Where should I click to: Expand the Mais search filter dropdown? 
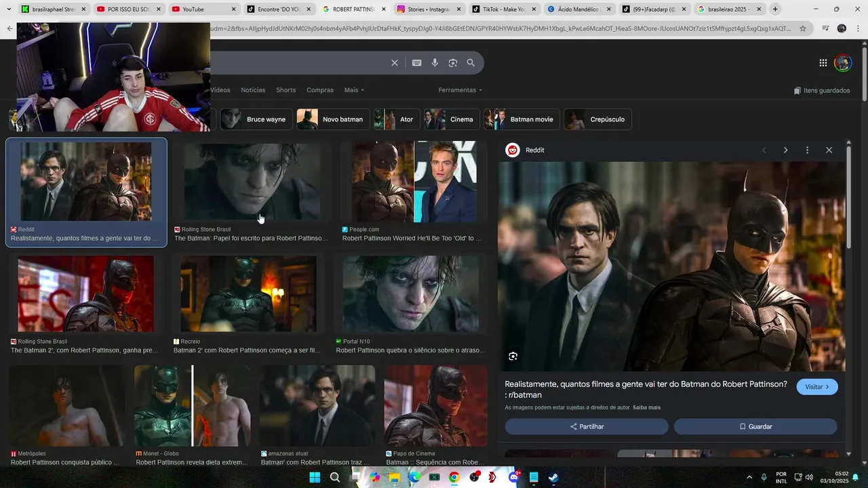pos(354,90)
